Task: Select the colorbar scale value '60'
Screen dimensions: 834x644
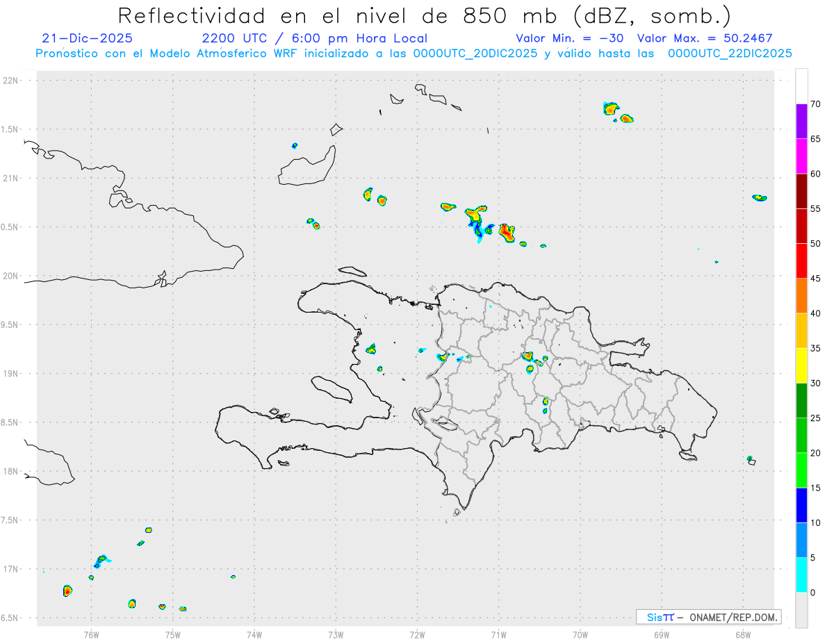Action: tap(816, 174)
